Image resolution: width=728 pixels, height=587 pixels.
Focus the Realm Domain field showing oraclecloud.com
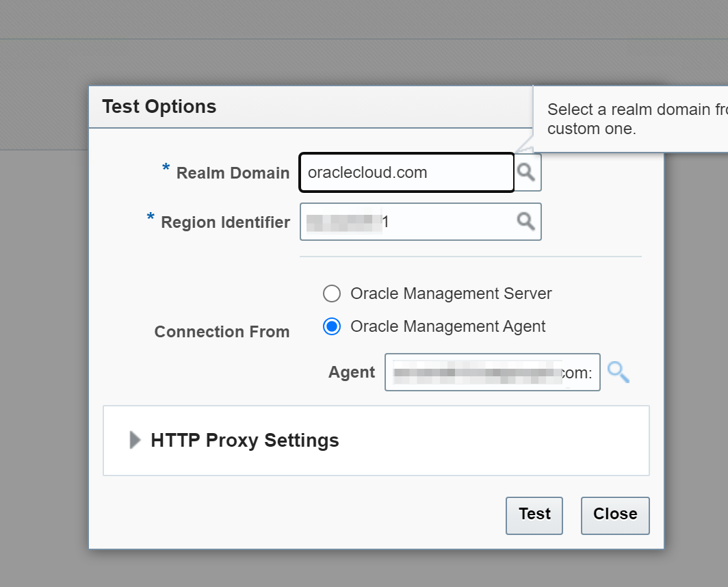[x=406, y=172]
